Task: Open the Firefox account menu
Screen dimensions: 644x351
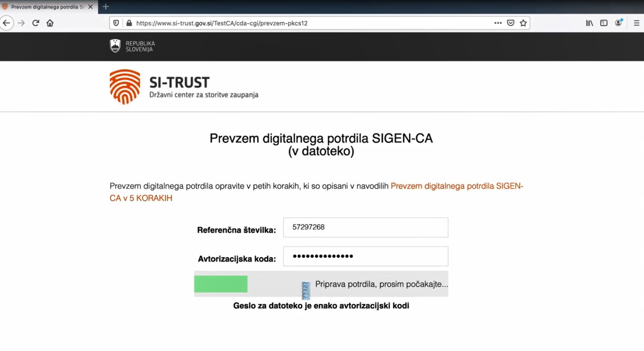Action: tap(618, 23)
